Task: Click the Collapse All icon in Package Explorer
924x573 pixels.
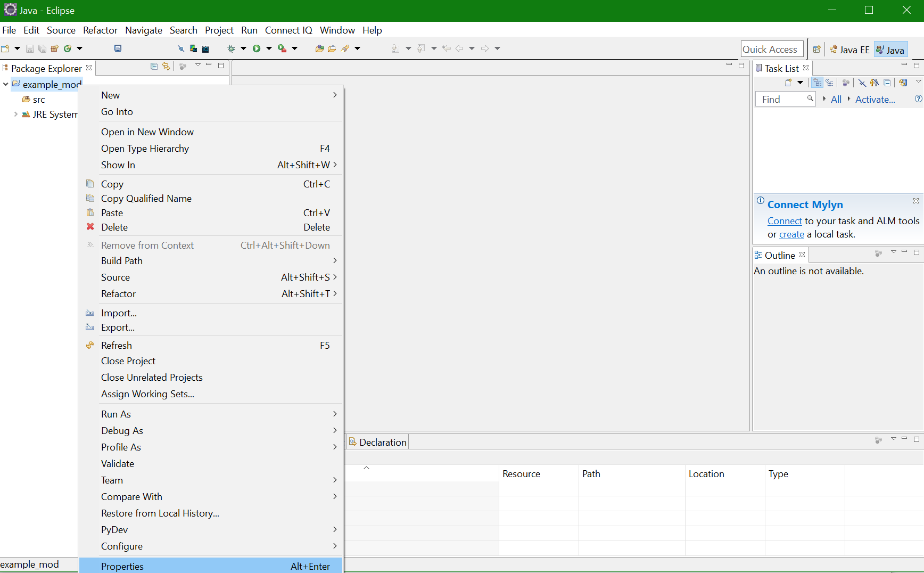Action: [154, 67]
